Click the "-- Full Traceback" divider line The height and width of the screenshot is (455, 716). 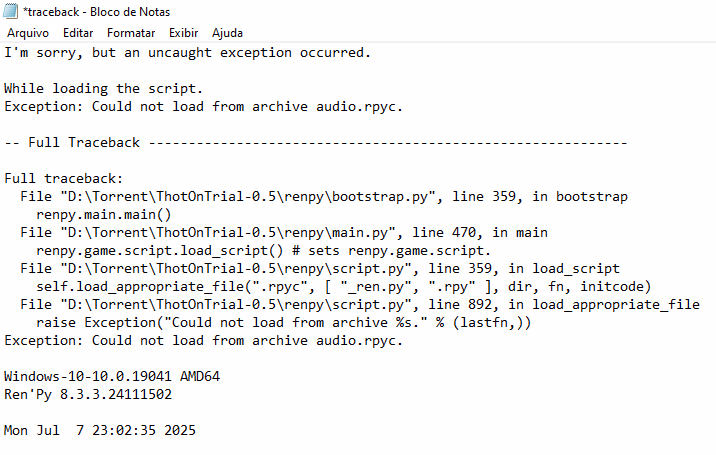tap(315, 143)
